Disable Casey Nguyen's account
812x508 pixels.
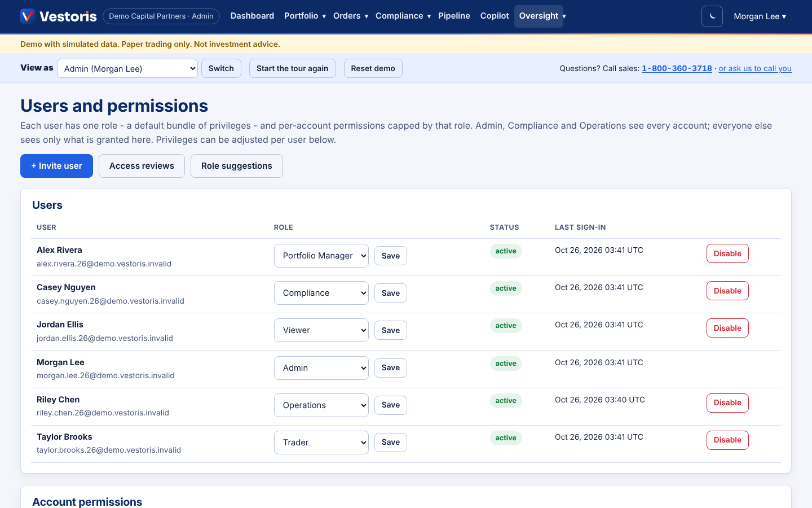click(x=727, y=291)
